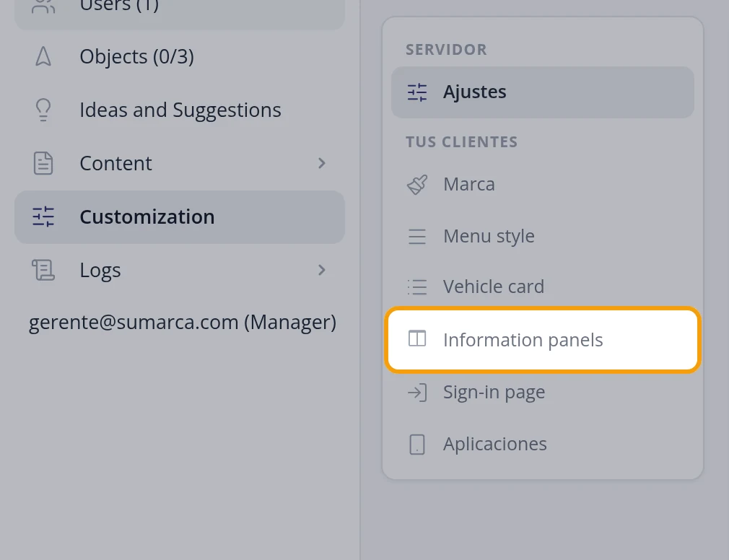Go to Menu style settings
The width and height of the screenshot is (729, 560).
(x=543, y=236)
